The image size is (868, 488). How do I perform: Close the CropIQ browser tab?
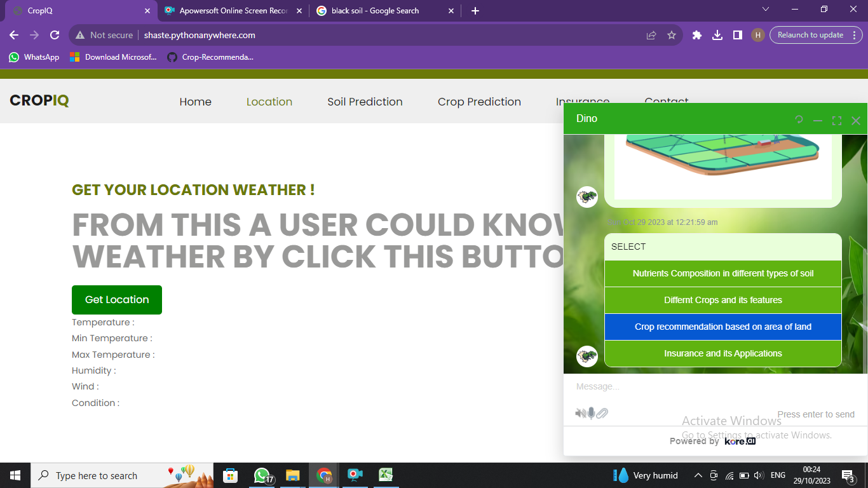147,11
